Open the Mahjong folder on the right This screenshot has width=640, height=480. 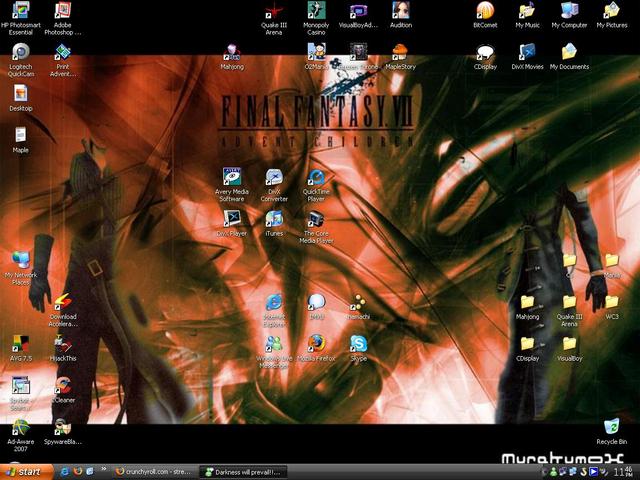[x=527, y=307]
